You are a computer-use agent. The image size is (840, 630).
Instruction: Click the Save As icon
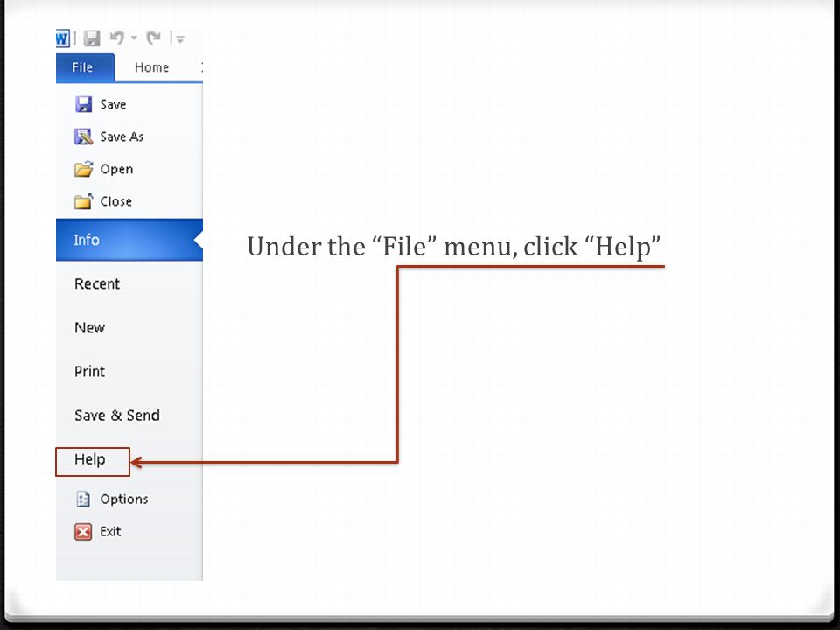click(84, 136)
